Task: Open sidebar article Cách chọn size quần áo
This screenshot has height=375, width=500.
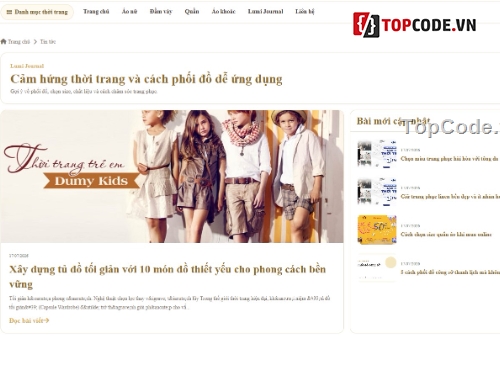Action: coord(446,235)
